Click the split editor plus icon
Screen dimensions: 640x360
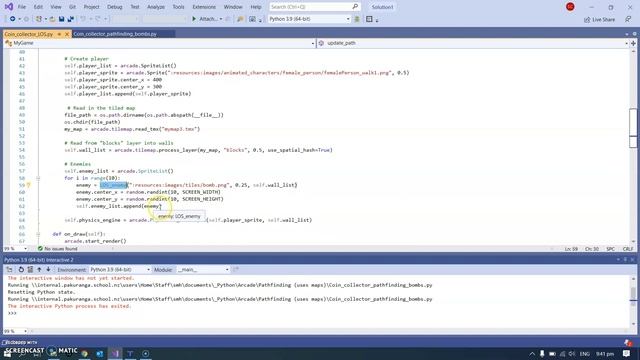click(633, 43)
